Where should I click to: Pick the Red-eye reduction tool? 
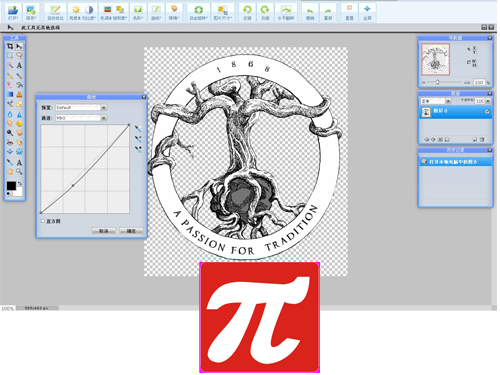click(x=10, y=143)
